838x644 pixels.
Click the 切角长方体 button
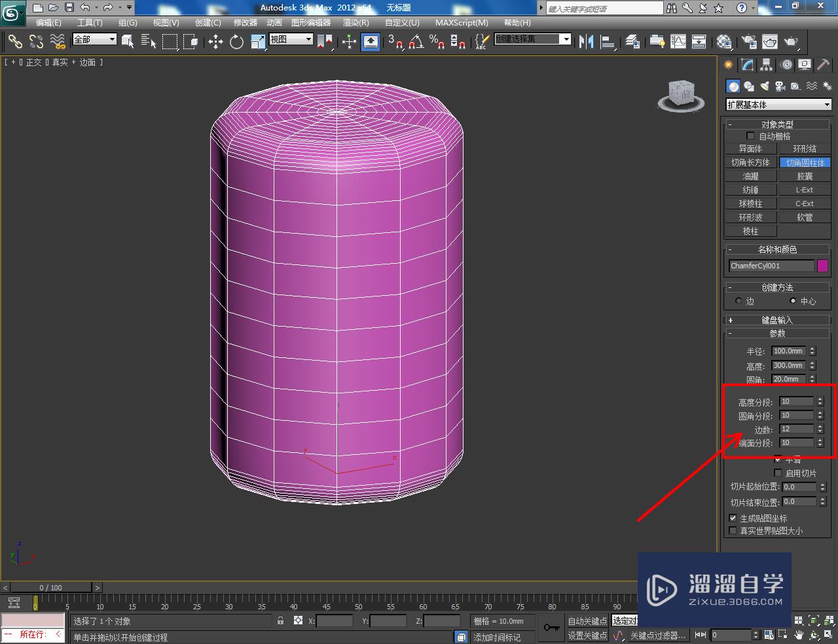[x=750, y=162]
